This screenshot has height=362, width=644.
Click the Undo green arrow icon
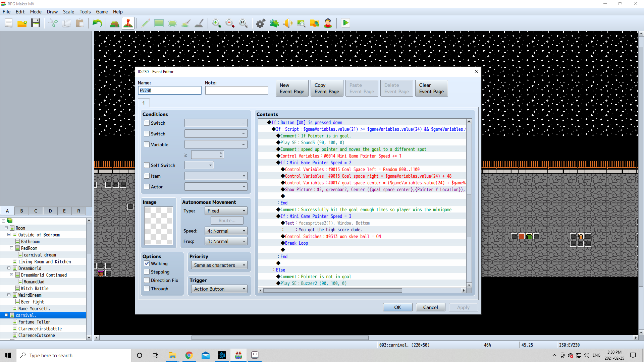pos(97,23)
